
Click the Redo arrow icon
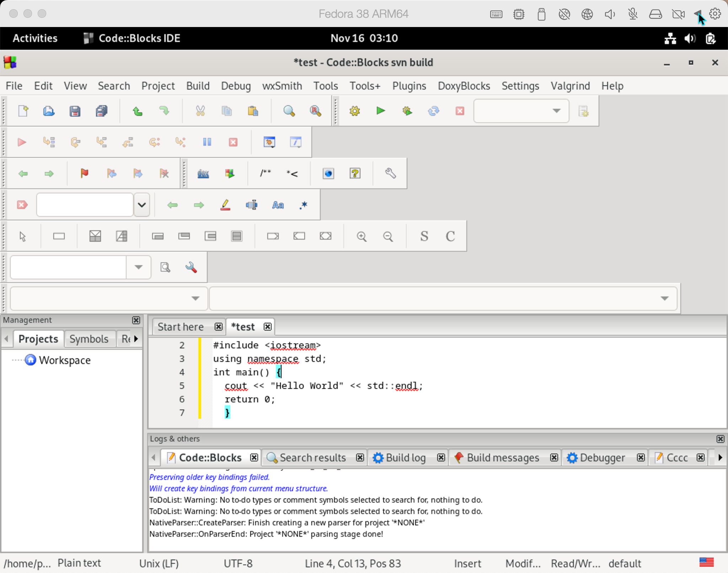[164, 111]
